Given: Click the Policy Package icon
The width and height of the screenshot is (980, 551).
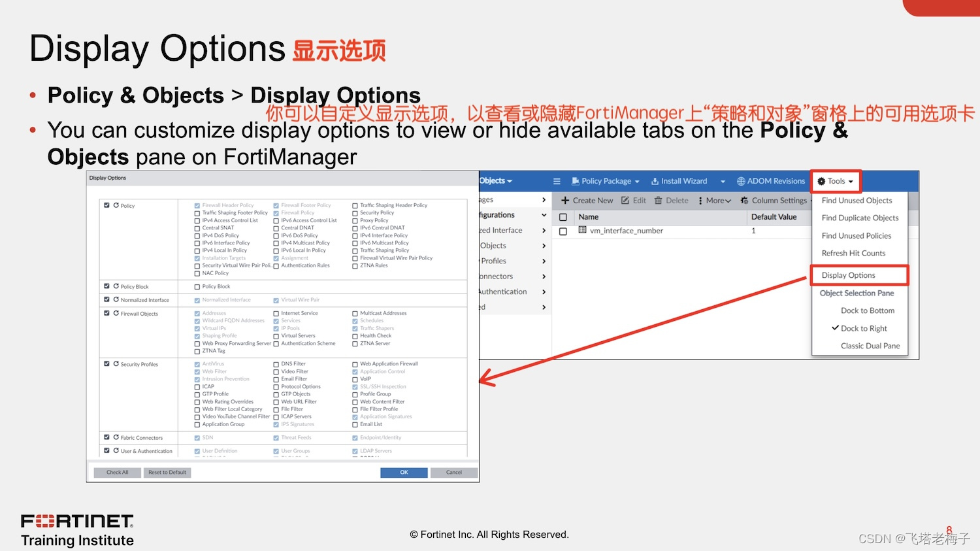Looking at the screenshot, I should click(x=576, y=181).
